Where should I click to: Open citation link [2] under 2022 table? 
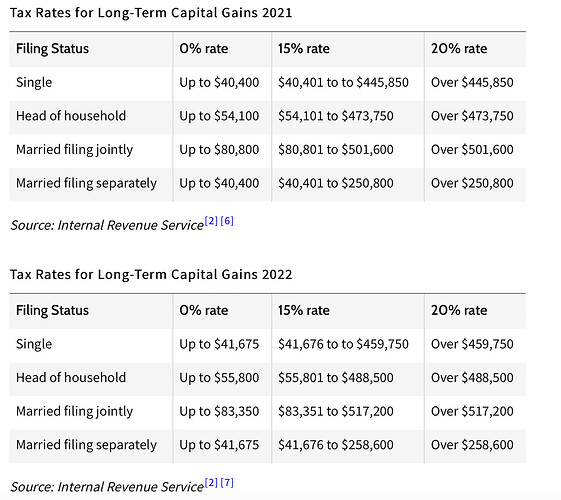click(x=211, y=483)
